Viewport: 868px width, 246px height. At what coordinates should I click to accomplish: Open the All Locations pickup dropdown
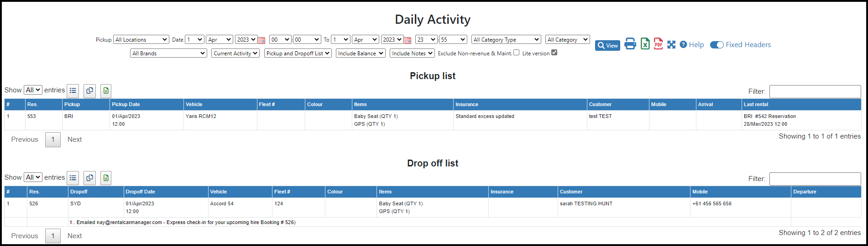[141, 40]
